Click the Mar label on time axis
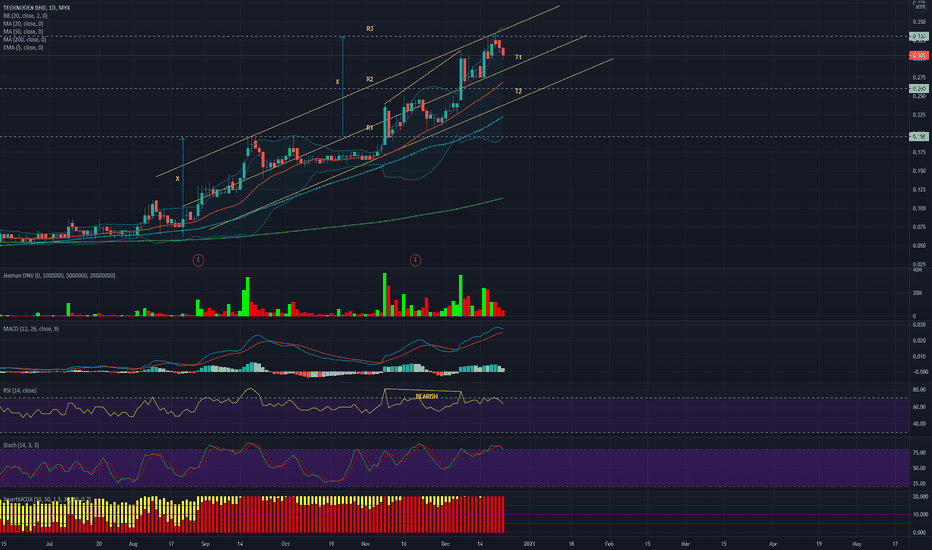The image size is (932, 550). [x=685, y=543]
